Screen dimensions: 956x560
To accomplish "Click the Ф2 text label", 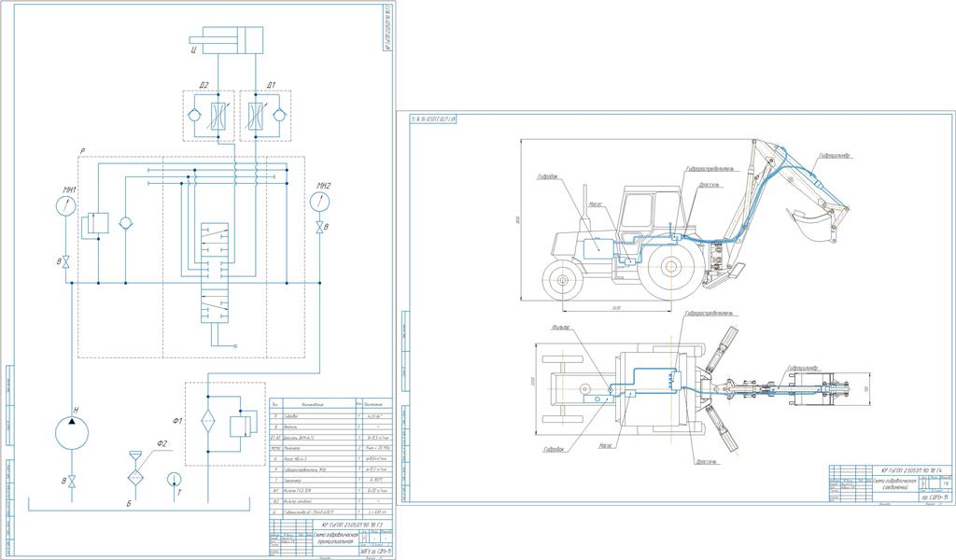I will 162,443.
